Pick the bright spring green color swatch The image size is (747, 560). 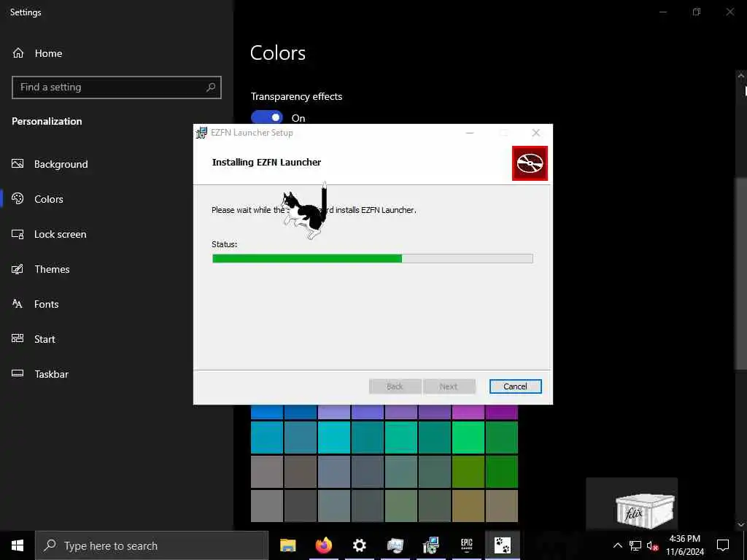coord(468,437)
